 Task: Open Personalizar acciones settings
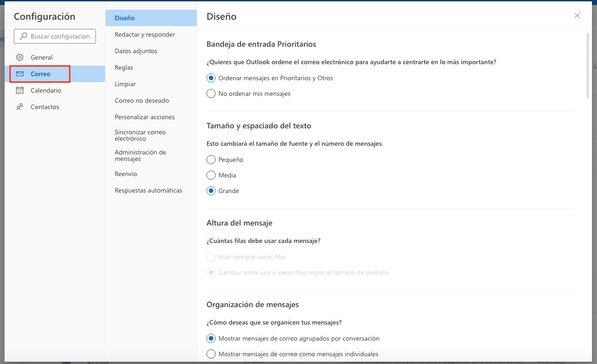coord(145,117)
